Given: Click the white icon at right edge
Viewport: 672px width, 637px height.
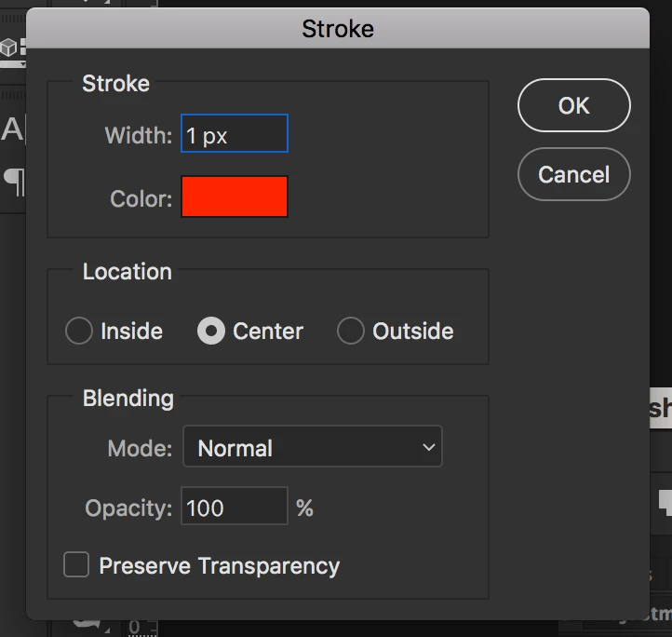Looking at the screenshot, I should (x=665, y=501).
